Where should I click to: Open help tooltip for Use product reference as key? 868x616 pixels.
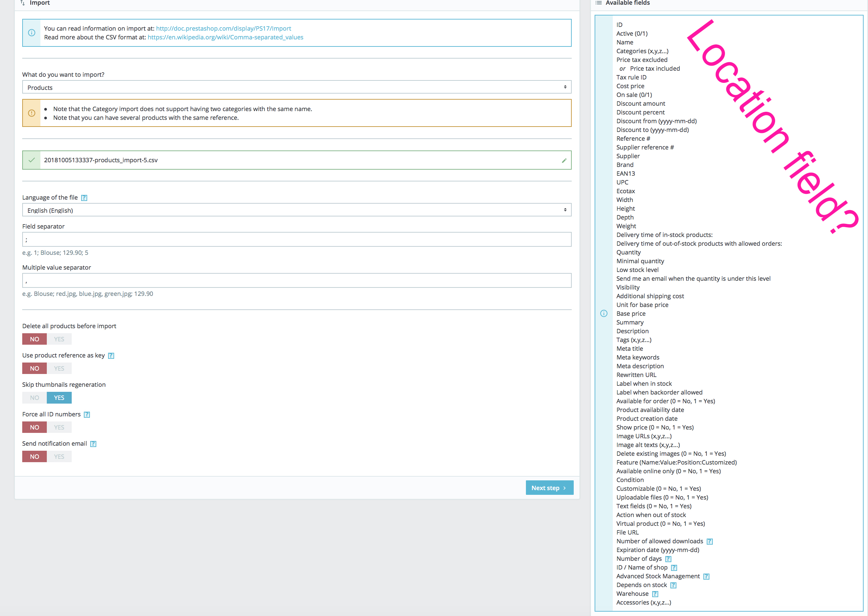[x=111, y=355]
